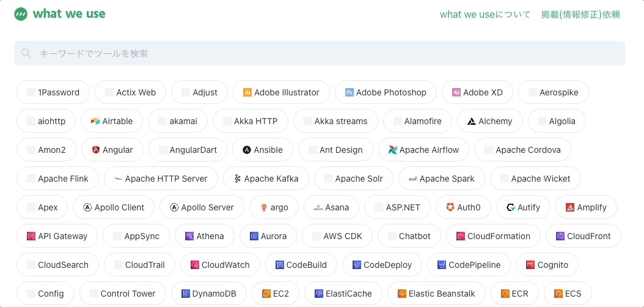Click the CodePipeline icon
The width and height of the screenshot is (644, 307).
442,265
